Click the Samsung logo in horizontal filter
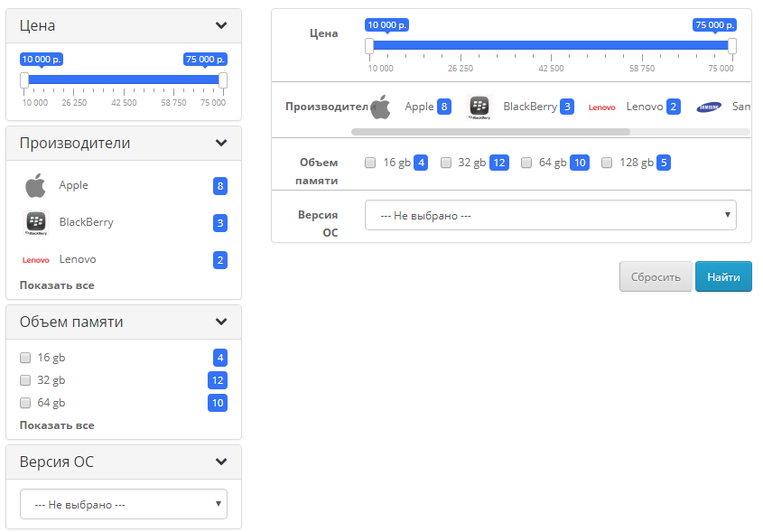 pyautogui.click(x=709, y=107)
